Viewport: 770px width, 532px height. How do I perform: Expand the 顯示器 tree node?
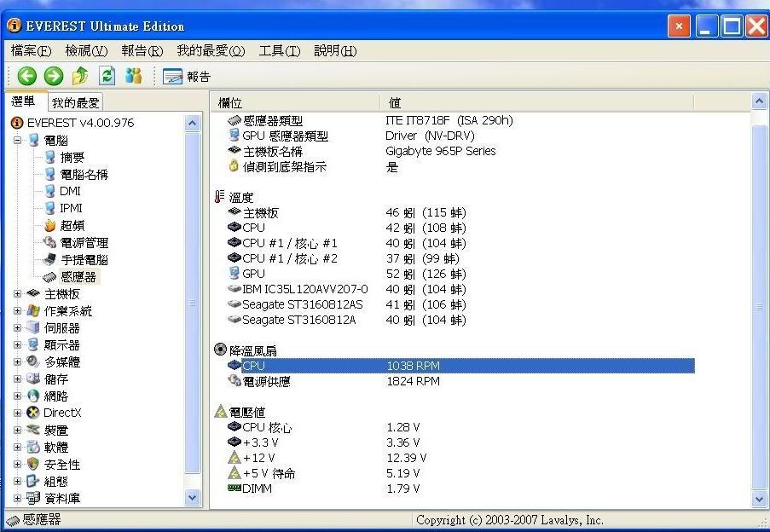18,345
